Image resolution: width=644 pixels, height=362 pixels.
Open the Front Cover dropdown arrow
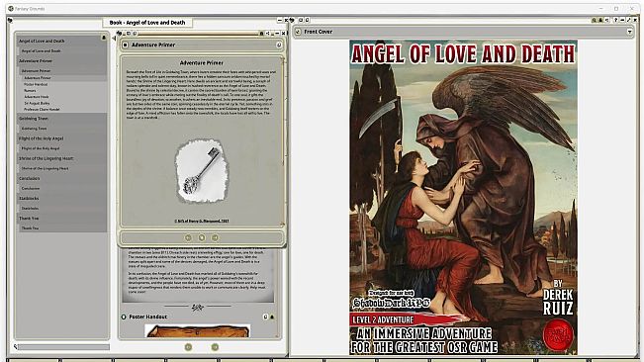pos(629,32)
